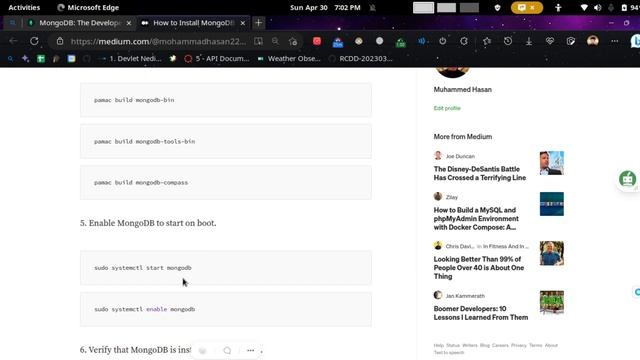This screenshot has height=360, width=640.
Task: Click Jan Kammerath author name
Action: 465,296
